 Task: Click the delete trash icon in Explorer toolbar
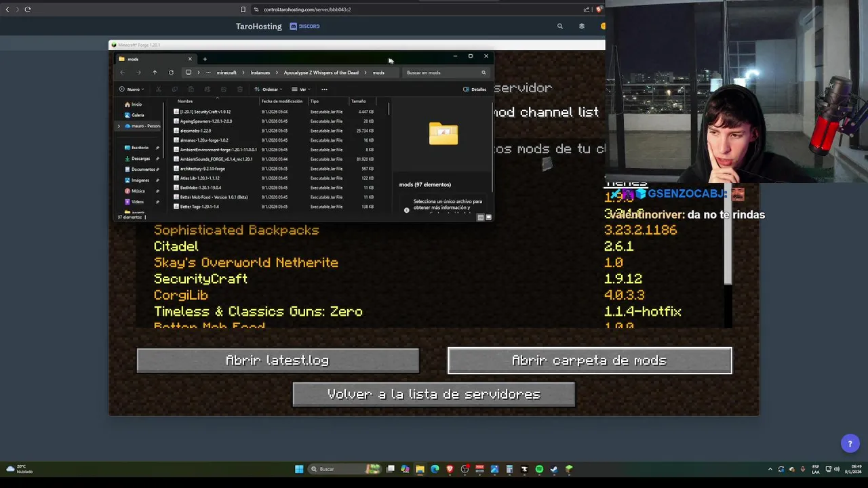(240, 89)
